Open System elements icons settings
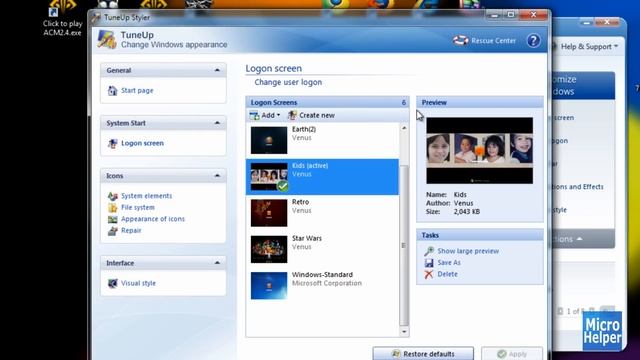 pos(146,196)
